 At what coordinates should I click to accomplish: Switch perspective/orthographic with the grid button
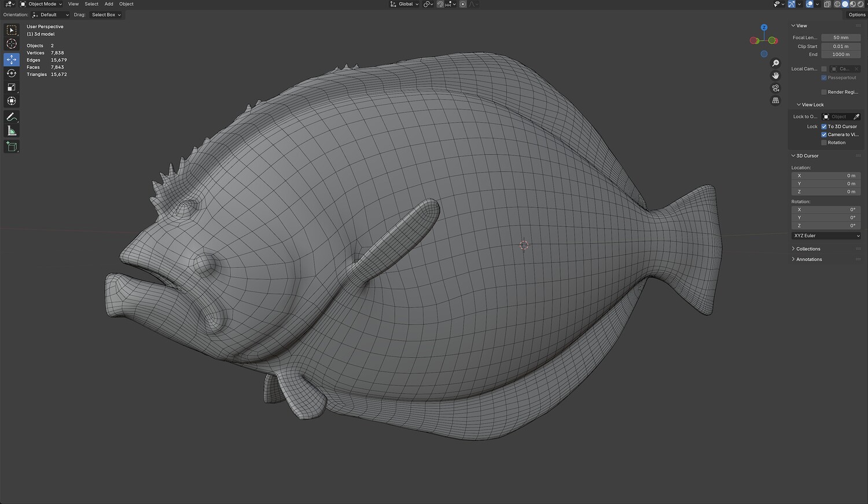(x=776, y=101)
